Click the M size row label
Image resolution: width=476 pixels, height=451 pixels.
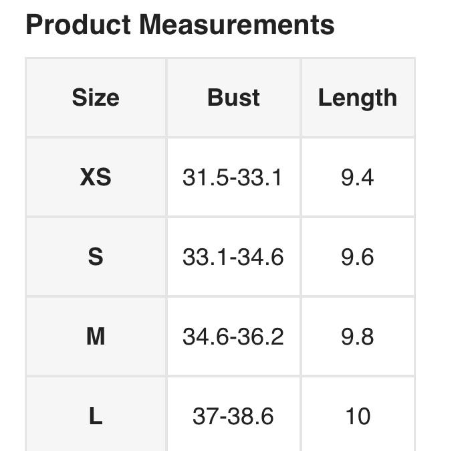click(x=96, y=337)
